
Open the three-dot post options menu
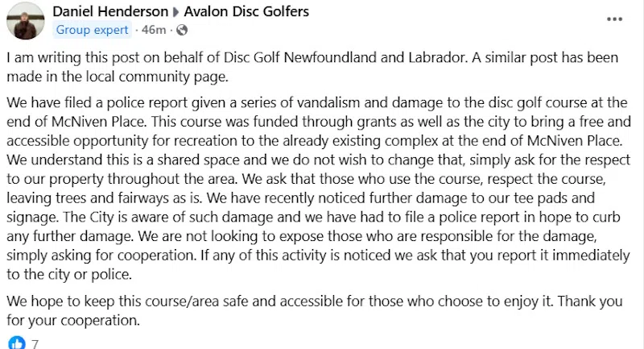(x=613, y=16)
